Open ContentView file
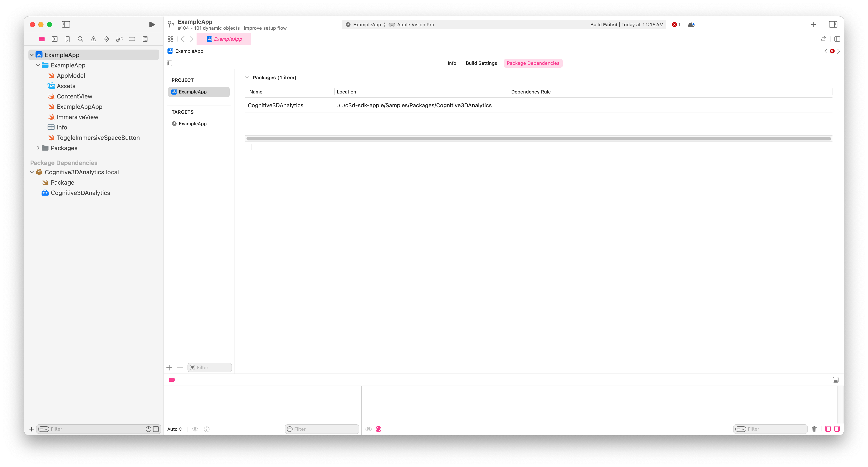This screenshot has width=868, height=467. point(74,96)
